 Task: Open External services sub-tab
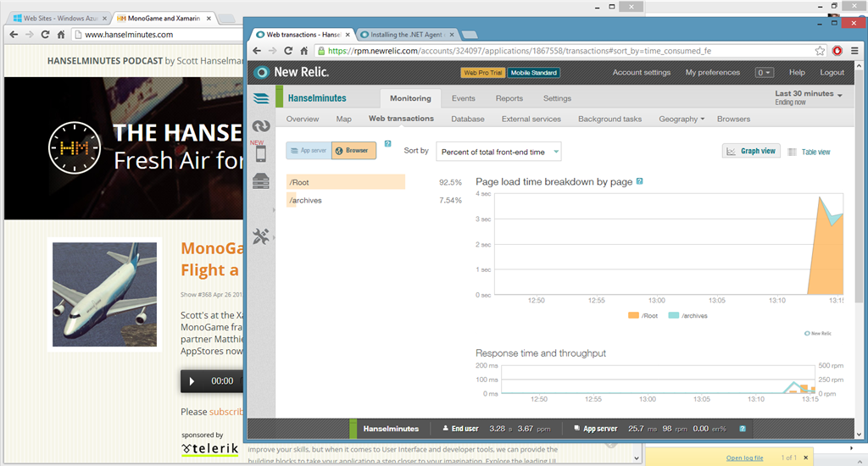coord(531,119)
